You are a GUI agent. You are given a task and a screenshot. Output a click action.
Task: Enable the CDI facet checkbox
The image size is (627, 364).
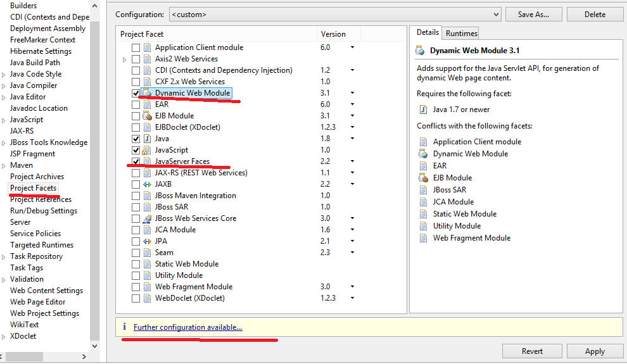136,70
